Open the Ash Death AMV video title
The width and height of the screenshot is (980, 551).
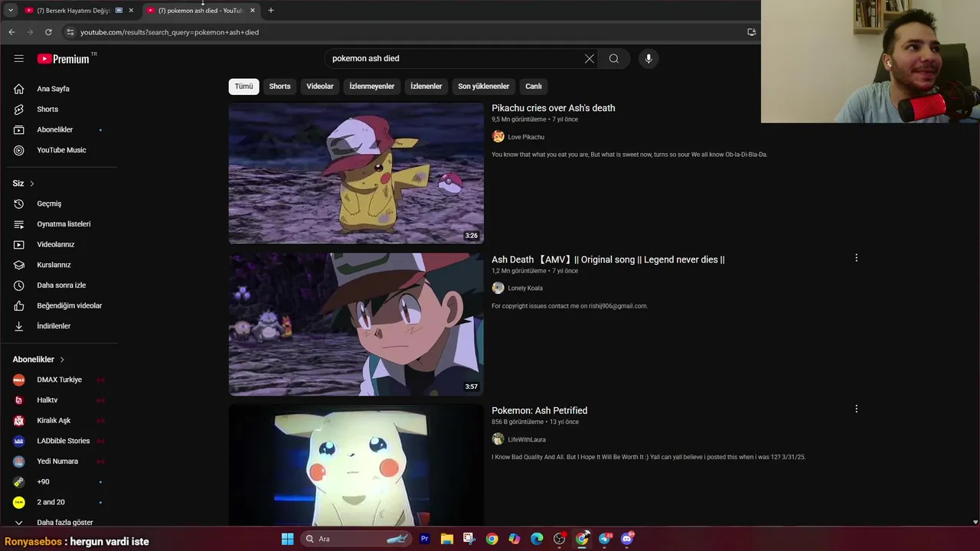[608, 259]
